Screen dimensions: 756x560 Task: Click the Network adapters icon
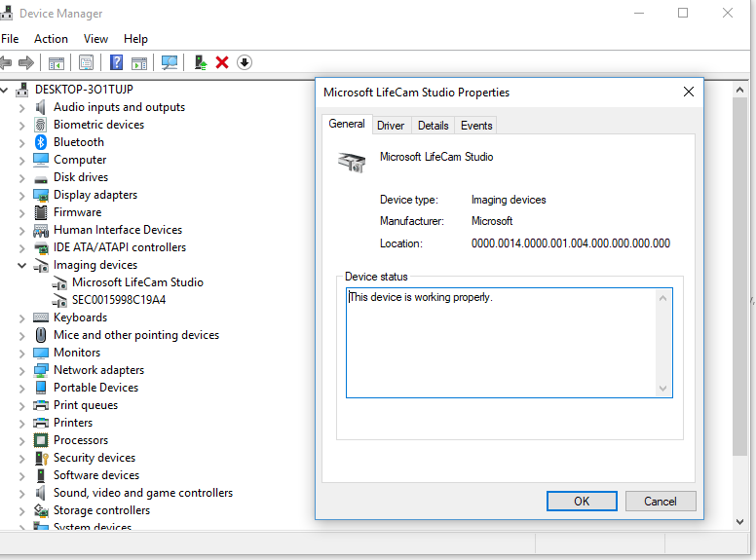41,370
